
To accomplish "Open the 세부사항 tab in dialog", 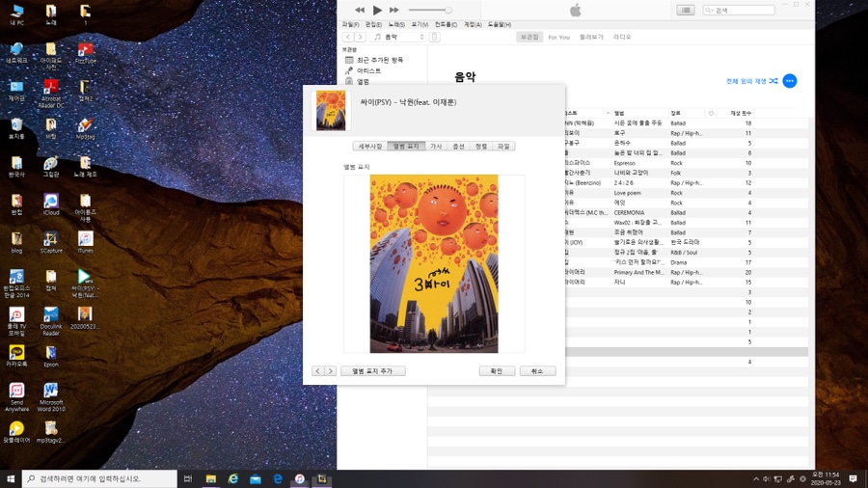I will (x=369, y=146).
